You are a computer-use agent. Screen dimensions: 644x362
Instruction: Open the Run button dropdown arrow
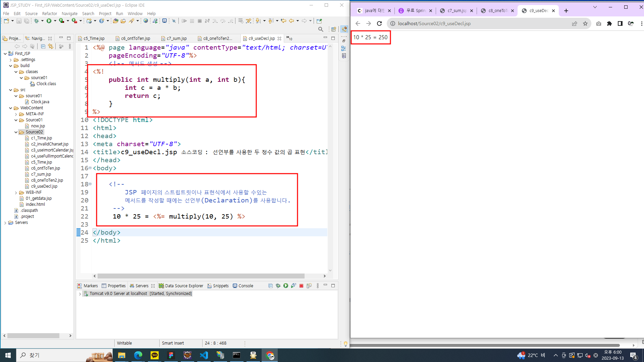pos(55,21)
